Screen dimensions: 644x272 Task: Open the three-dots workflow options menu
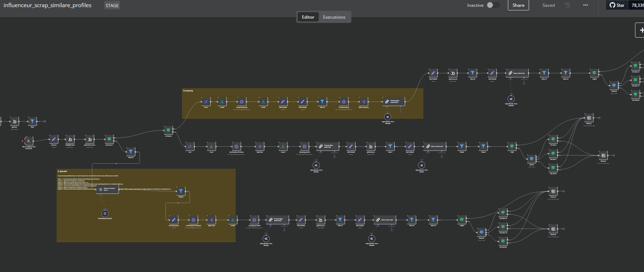586,5
